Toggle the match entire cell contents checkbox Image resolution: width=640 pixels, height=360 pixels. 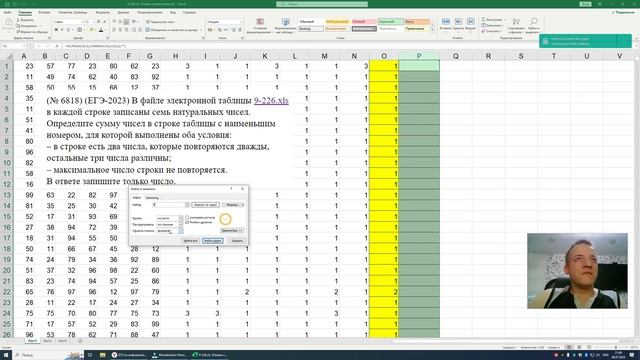pyautogui.click(x=187, y=222)
